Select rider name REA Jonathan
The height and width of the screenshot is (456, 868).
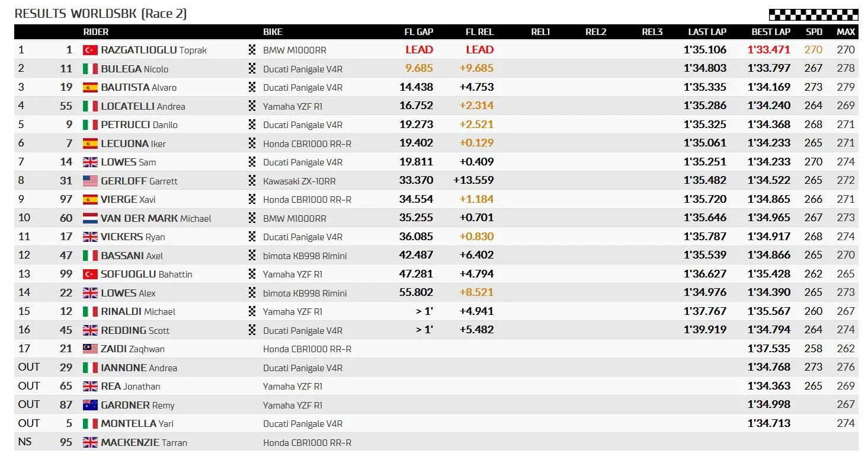130,387
